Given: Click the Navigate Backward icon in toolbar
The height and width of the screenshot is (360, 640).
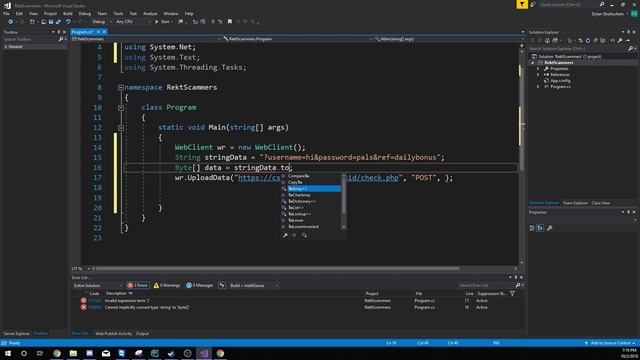Looking at the screenshot, I should (x=11, y=22).
